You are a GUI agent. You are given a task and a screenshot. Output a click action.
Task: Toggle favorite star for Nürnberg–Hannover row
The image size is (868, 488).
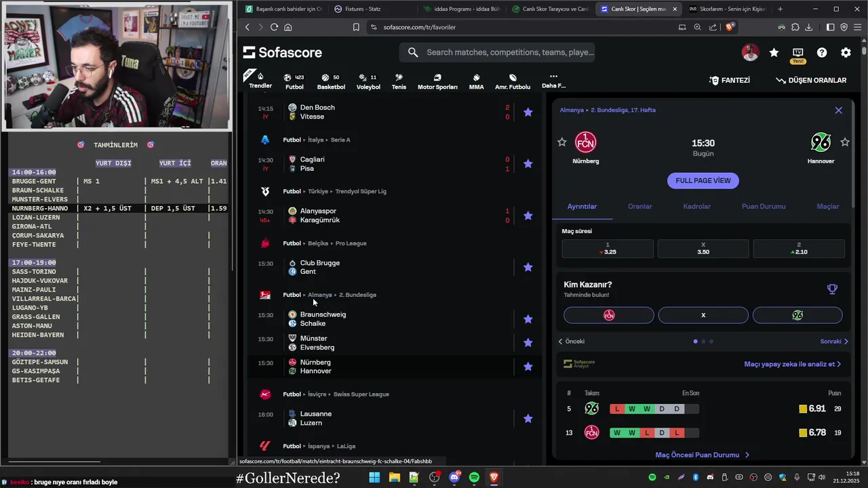[x=528, y=367]
